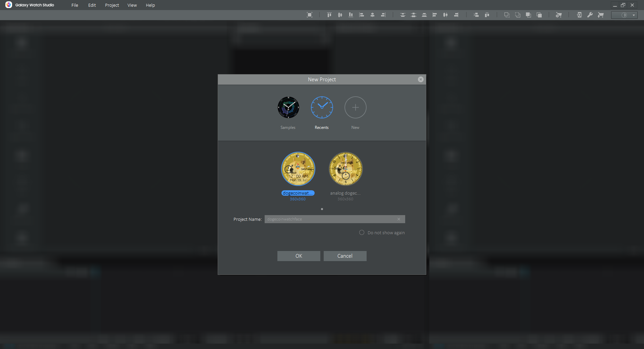Click the store upload cart icon
This screenshot has width=644, height=349.
(600, 15)
